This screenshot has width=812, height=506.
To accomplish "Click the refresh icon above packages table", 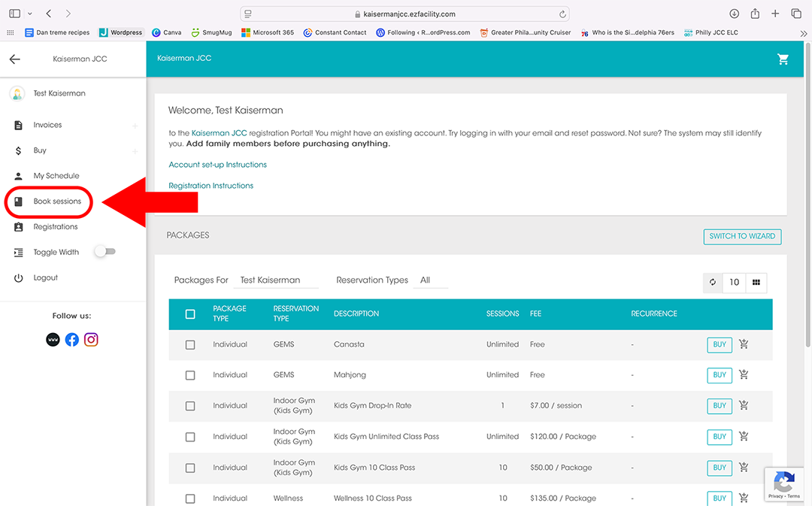I will coord(713,283).
